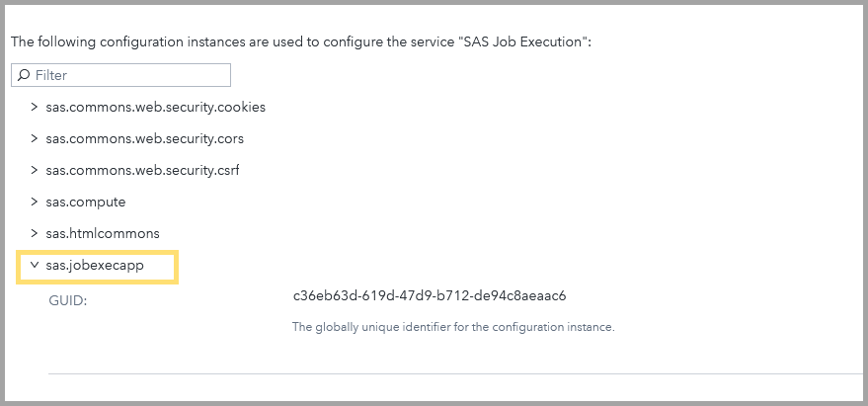This screenshot has width=868, height=406.
Task: Expand the sas.commons.web.security.cors arrow
Action: tap(35, 138)
